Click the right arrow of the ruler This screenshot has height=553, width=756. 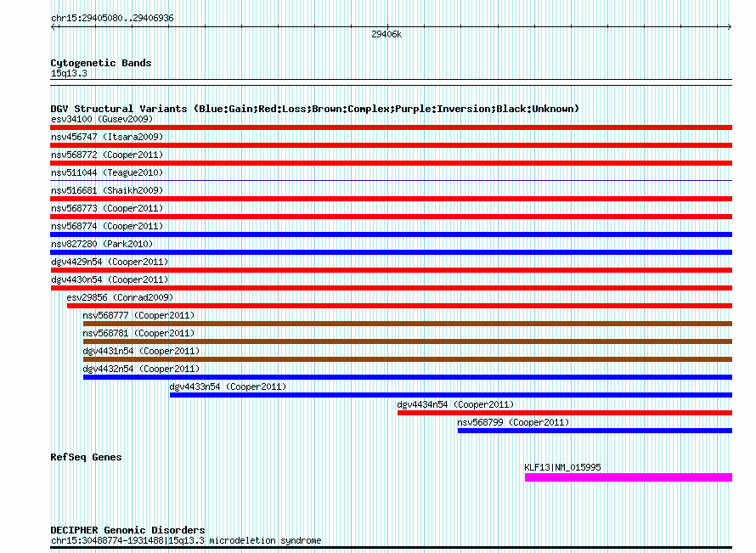pyautogui.click(x=729, y=27)
